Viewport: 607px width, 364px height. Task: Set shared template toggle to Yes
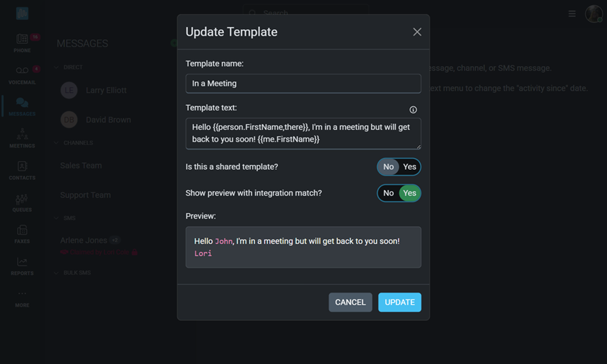(410, 167)
